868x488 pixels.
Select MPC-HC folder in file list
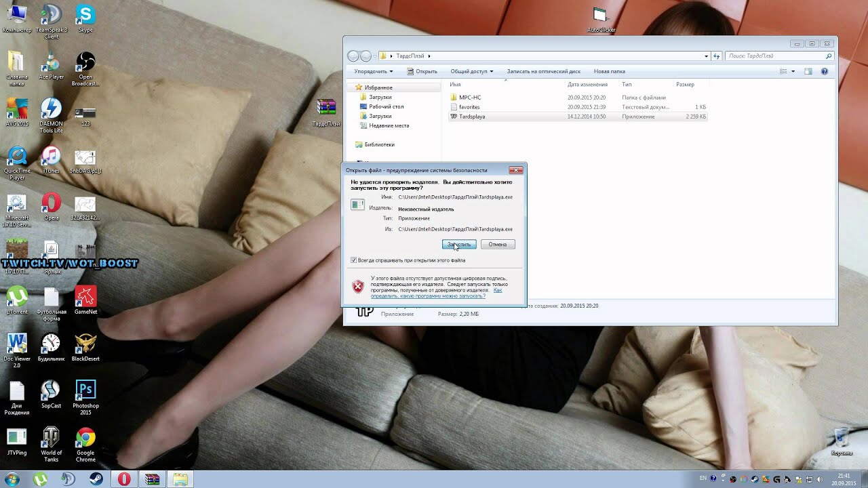[x=470, y=98]
